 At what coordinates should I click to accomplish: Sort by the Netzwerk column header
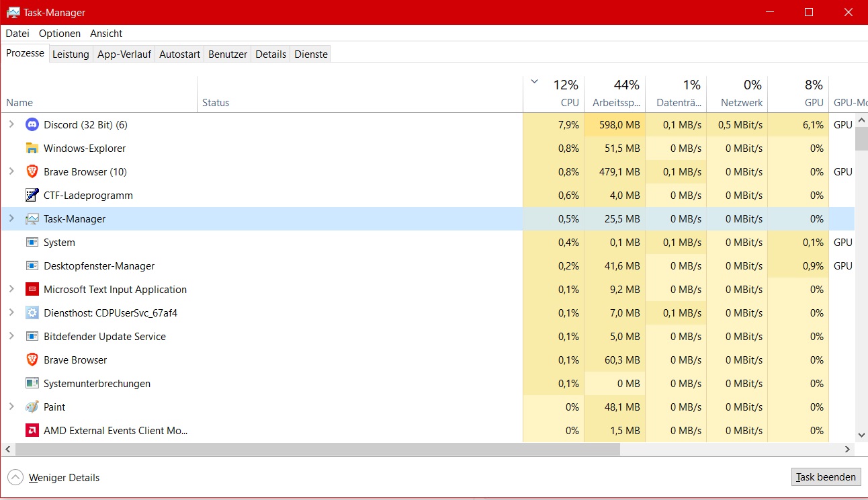[x=737, y=94]
